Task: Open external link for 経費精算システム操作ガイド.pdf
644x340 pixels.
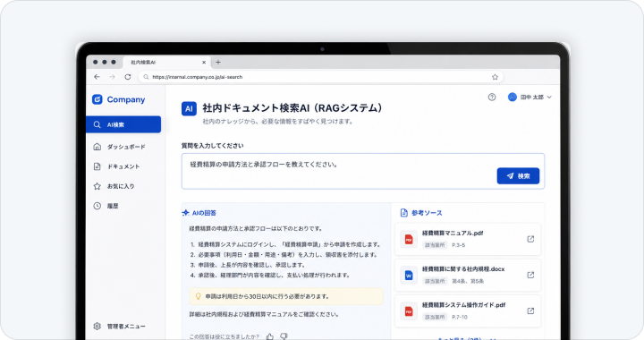Action: coord(530,310)
